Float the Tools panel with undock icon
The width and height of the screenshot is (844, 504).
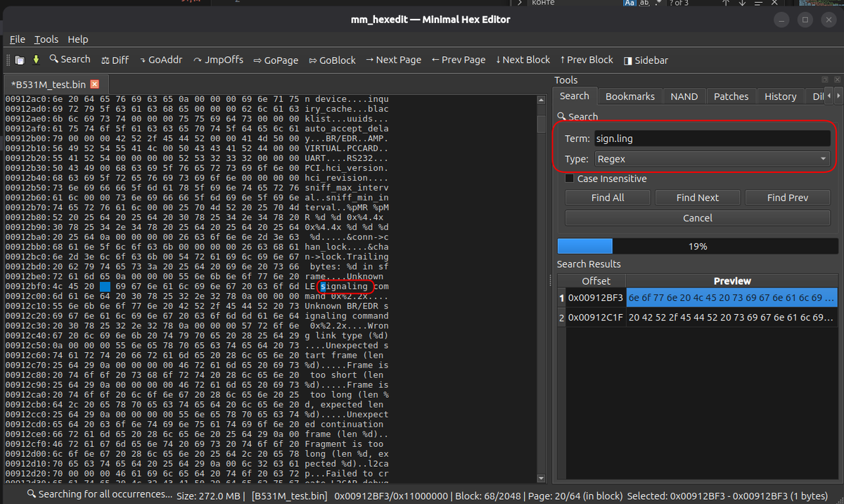pos(826,80)
